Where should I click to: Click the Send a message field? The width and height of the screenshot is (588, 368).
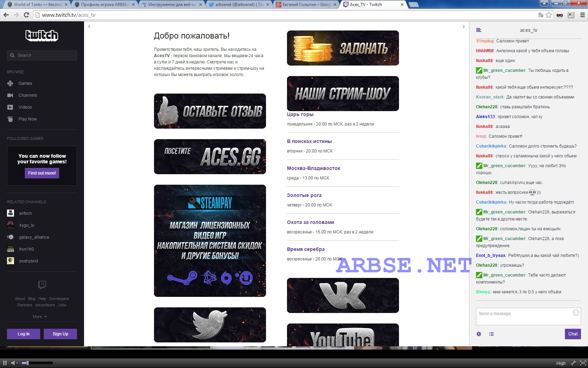tap(528, 316)
